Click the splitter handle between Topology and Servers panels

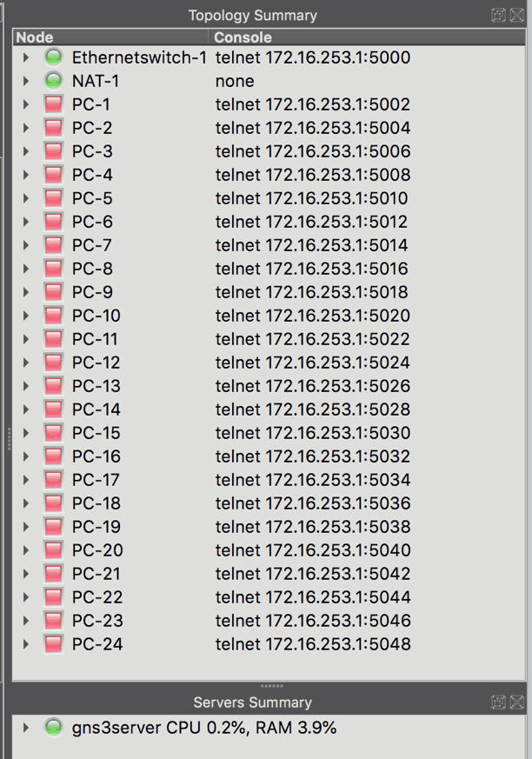tap(271, 686)
